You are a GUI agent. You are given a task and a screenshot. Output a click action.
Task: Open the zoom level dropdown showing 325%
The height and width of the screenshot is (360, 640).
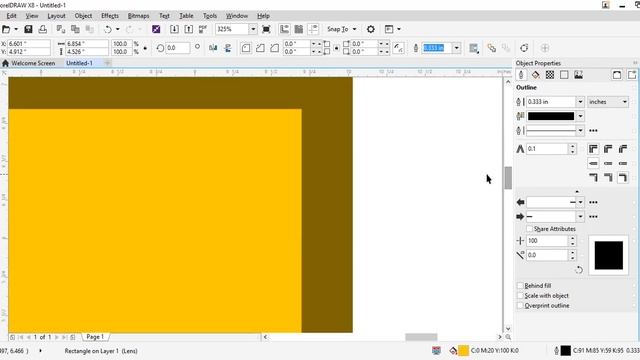pos(253,29)
